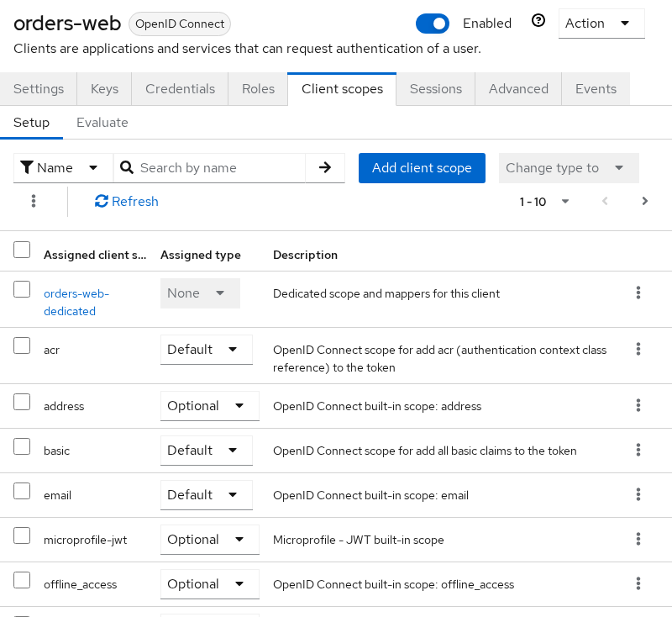Click the Description column header
The width and height of the screenshot is (672, 617).
(x=305, y=255)
